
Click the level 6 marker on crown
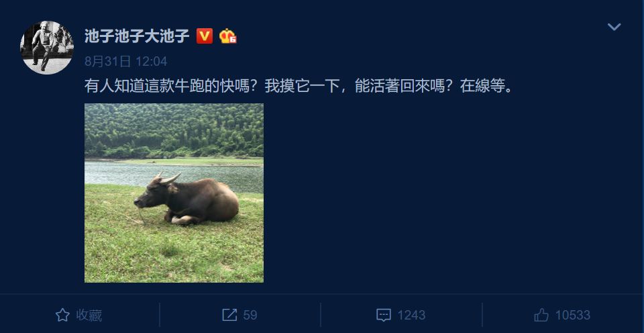click(x=233, y=40)
